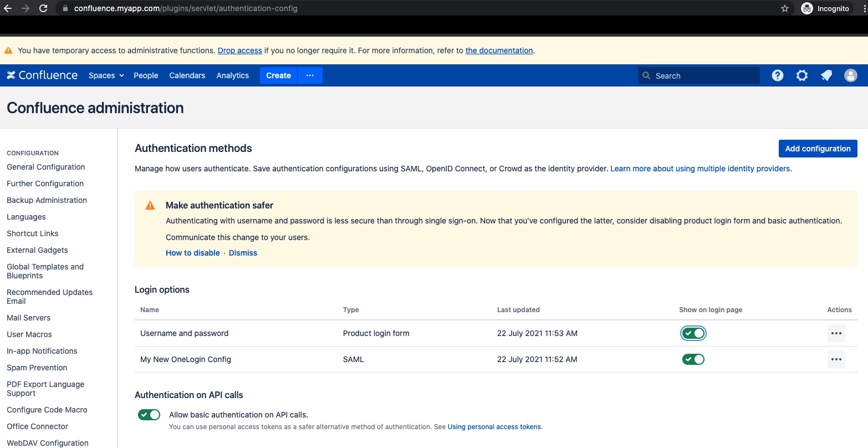868x448 pixels.
Task: Click Add configuration button
Action: (x=818, y=149)
